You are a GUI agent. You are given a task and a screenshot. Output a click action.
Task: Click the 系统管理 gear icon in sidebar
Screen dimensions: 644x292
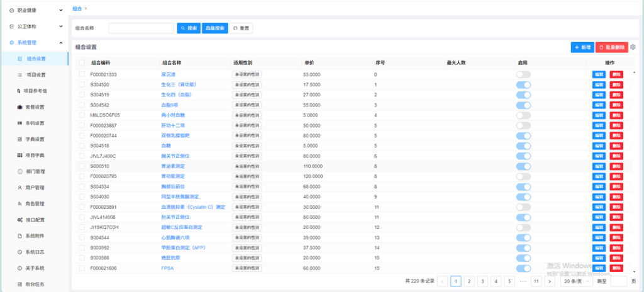11,42
